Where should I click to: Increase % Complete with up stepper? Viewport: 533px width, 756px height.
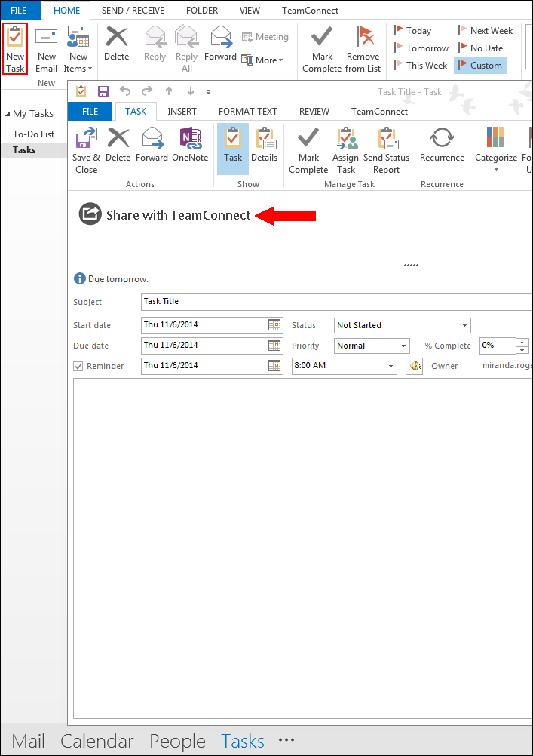click(x=522, y=342)
